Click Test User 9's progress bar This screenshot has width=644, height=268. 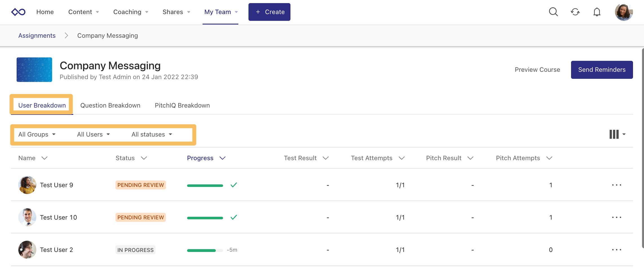click(x=205, y=186)
